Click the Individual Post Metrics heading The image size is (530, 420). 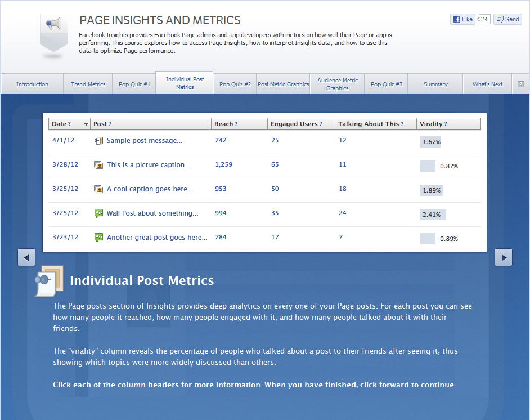tap(142, 281)
